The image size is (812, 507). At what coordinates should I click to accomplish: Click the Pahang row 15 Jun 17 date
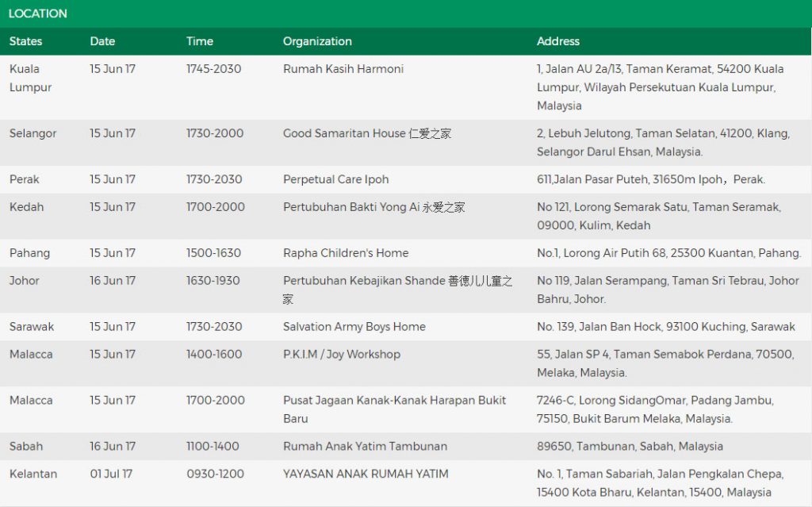coord(113,254)
